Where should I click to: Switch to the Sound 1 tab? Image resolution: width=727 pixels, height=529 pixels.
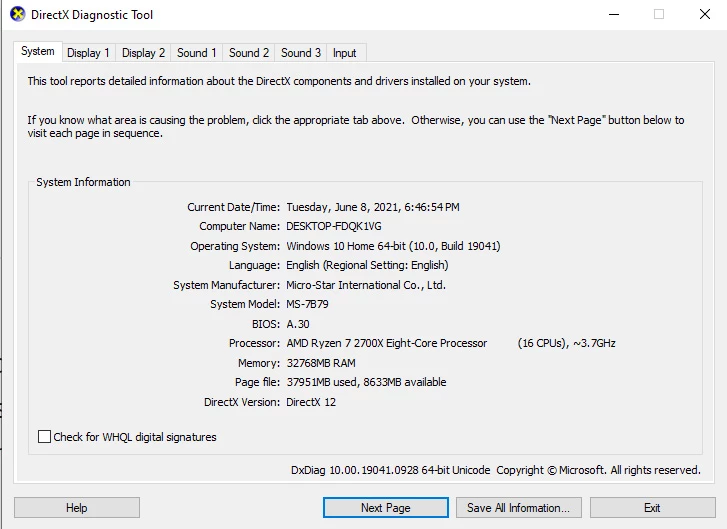tap(197, 53)
